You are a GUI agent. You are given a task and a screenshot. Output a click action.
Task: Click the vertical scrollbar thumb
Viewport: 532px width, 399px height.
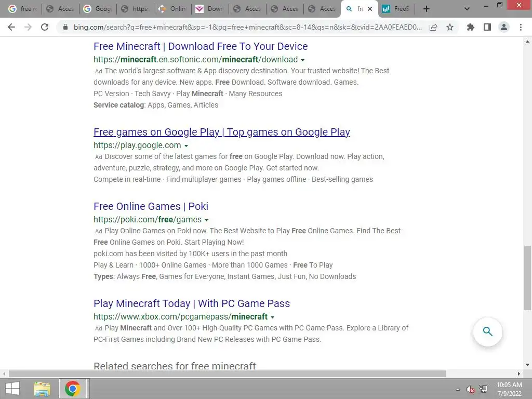coord(527,278)
